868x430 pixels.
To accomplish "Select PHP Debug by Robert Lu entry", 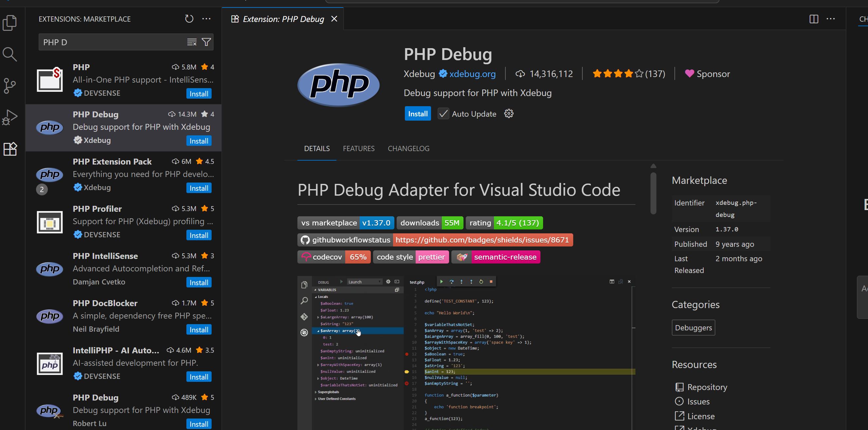I will click(x=123, y=409).
